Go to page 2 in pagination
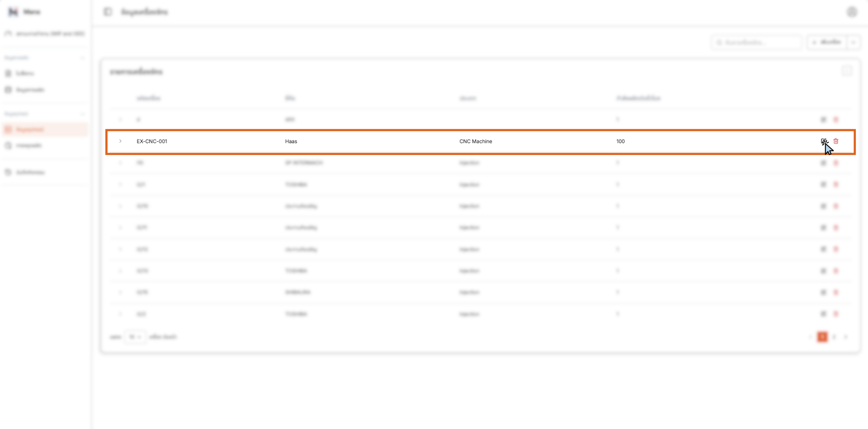 [834, 337]
